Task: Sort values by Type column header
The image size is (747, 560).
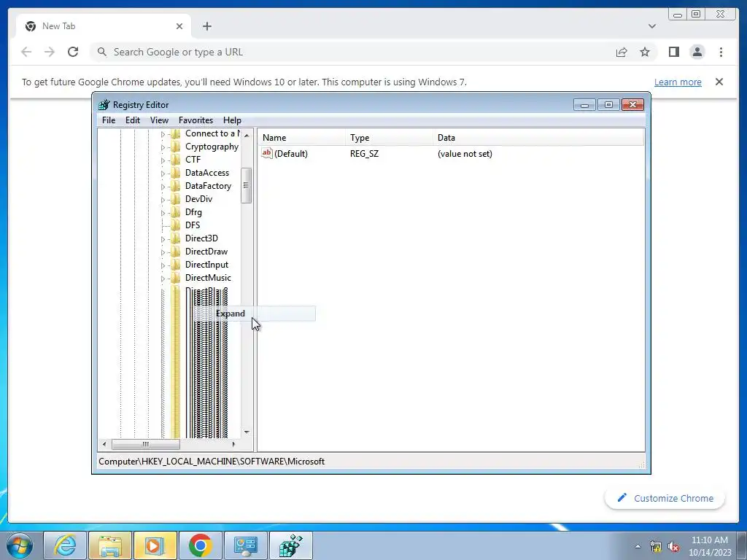Action: click(x=390, y=138)
